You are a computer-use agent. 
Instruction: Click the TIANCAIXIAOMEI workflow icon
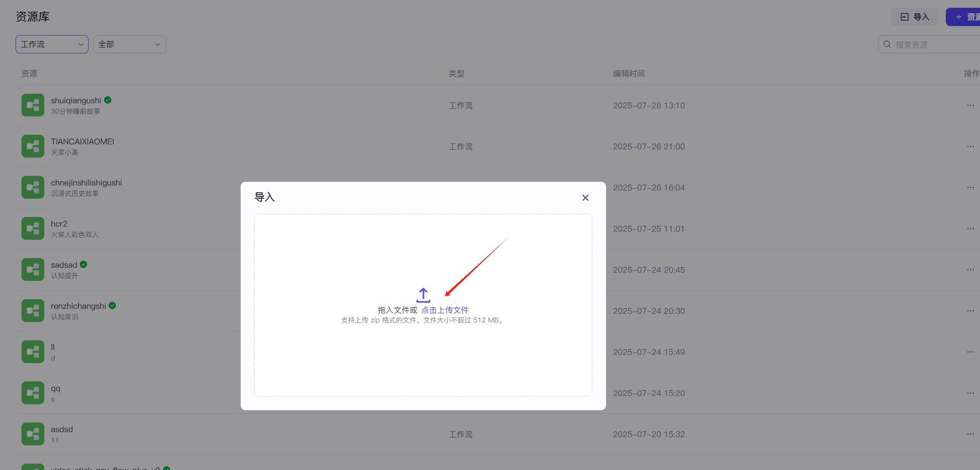(x=33, y=147)
